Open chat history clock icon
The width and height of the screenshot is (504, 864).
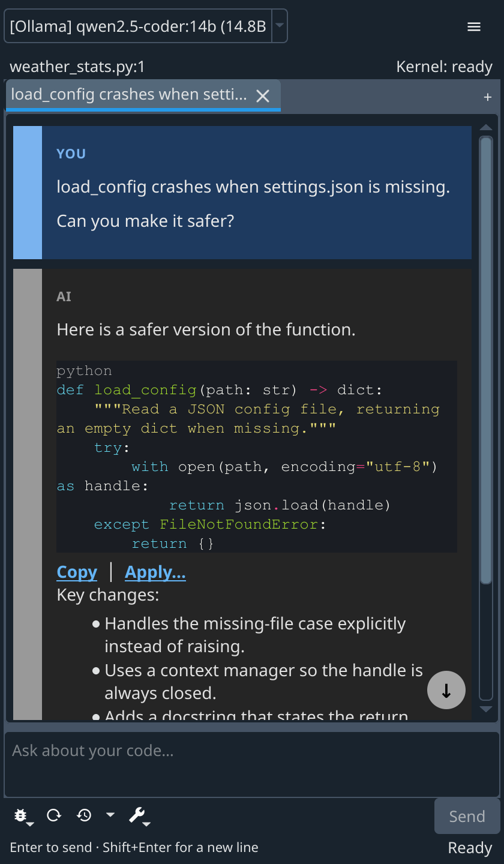point(84,815)
